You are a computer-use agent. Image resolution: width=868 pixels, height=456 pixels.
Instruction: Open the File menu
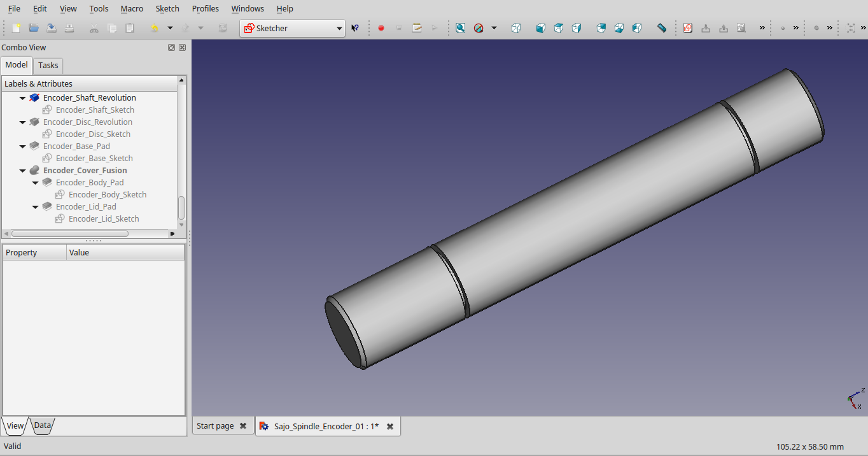pos(14,8)
